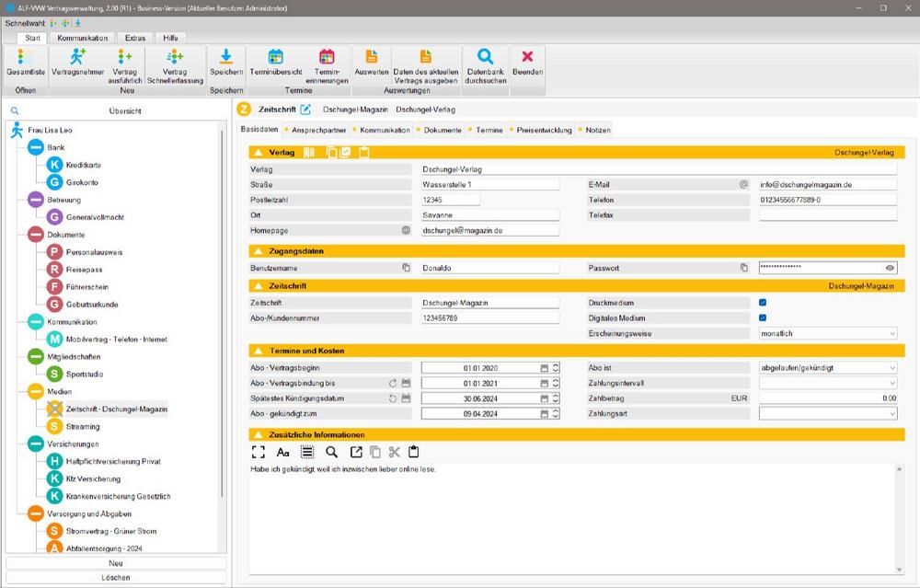Image resolution: width=920 pixels, height=588 pixels.
Task: Collapse the Versicherungen tree group
Action: point(35,444)
